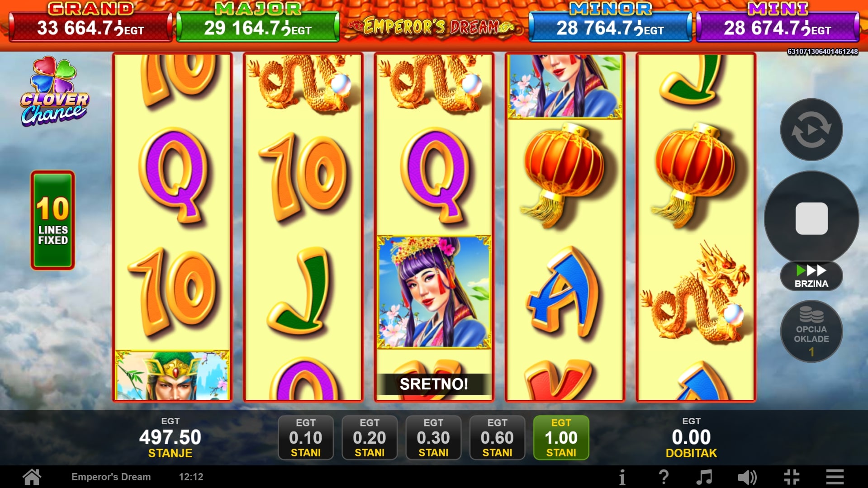Image resolution: width=868 pixels, height=488 pixels.
Task: Click the 10 Lines Fixed indicator
Action: (x=52, y=220)
